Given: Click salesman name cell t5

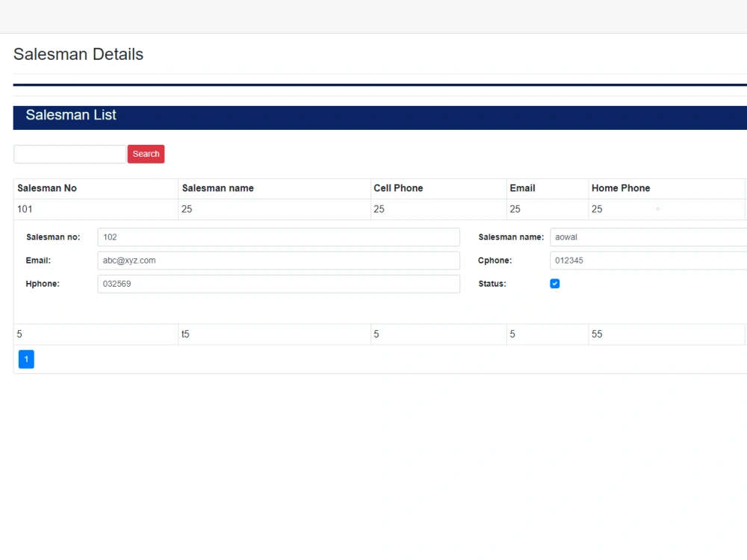Looking at the screenshot, I should (x=274, y=335).
